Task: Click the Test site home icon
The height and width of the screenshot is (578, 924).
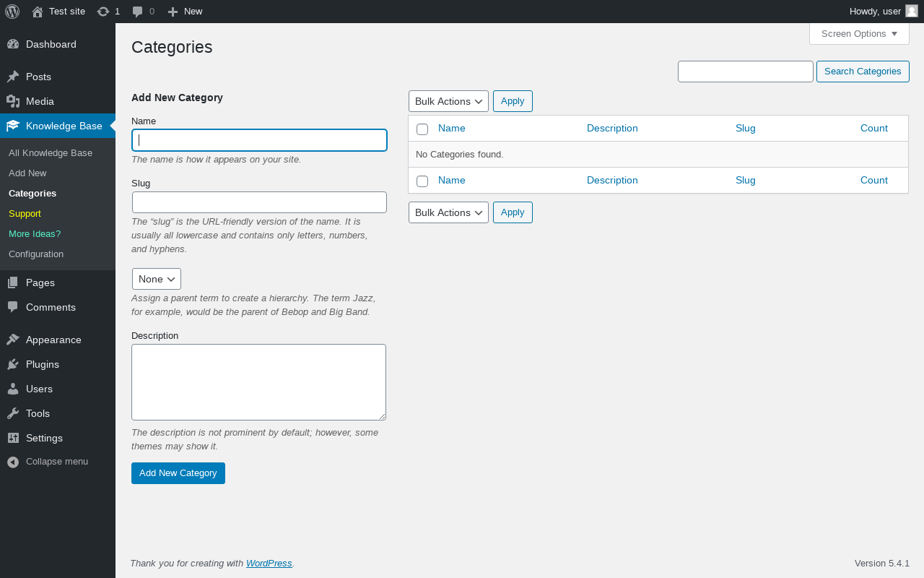Action: [x=38, y=12]
